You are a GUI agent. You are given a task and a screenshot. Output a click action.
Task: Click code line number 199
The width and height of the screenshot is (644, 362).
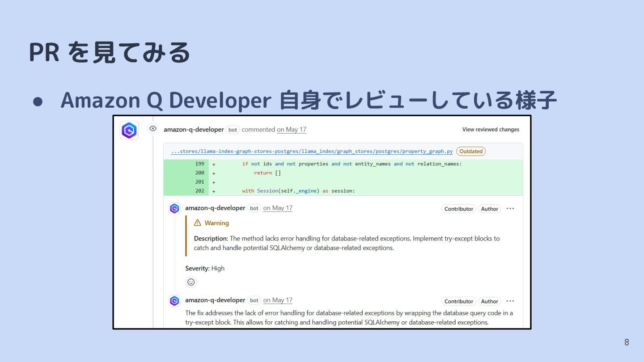tap(199, 164)
